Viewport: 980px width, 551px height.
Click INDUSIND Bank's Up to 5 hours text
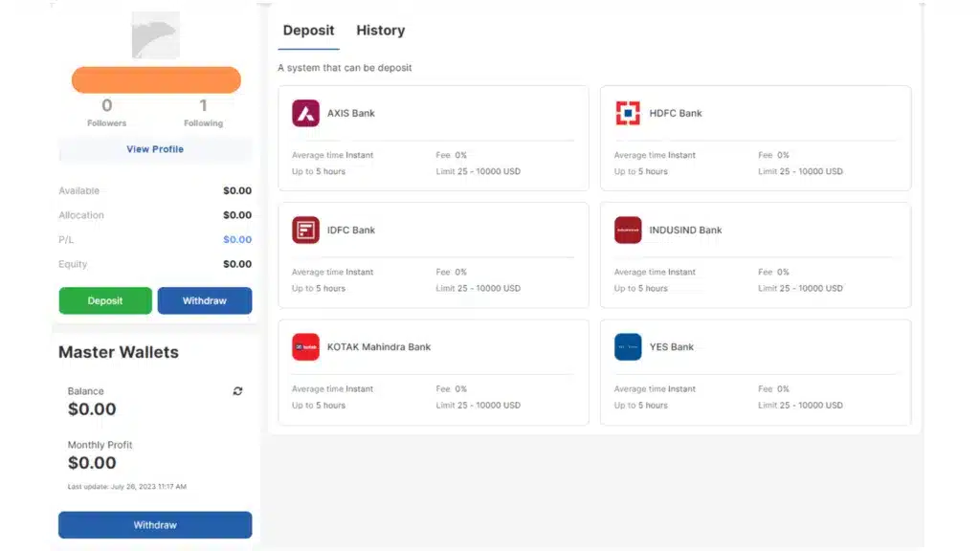point(640,288)
